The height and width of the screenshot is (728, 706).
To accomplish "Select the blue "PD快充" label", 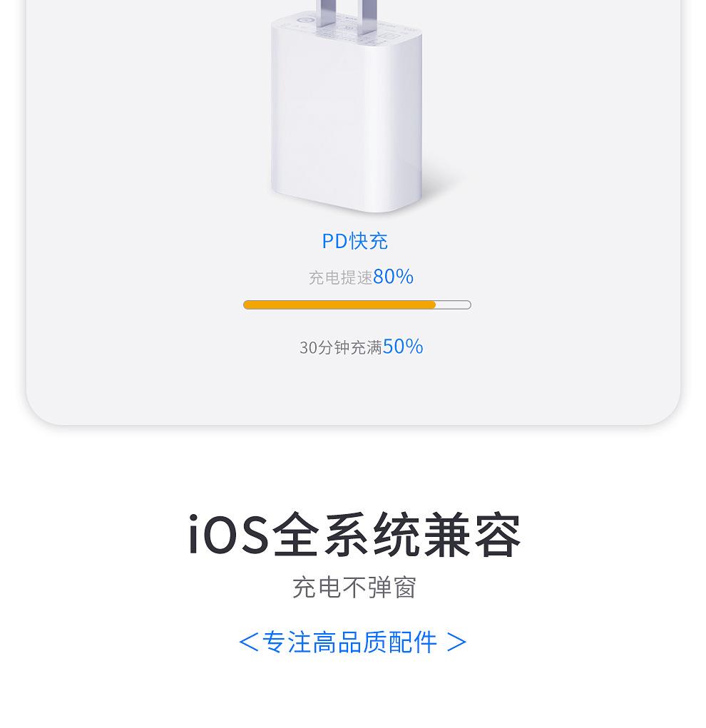I will (354, 241).
